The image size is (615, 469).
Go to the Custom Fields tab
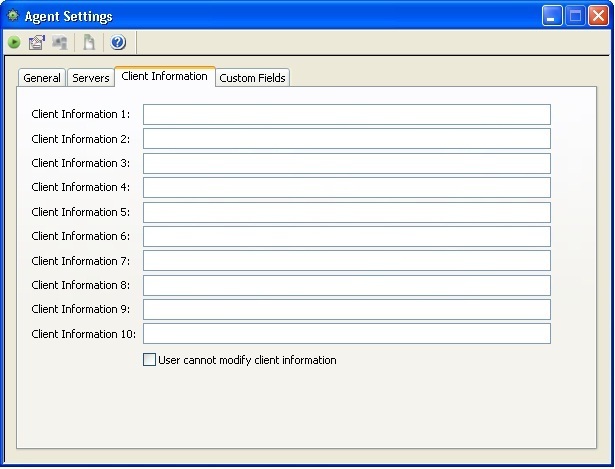pyautogui.click(x=252, y=78)
